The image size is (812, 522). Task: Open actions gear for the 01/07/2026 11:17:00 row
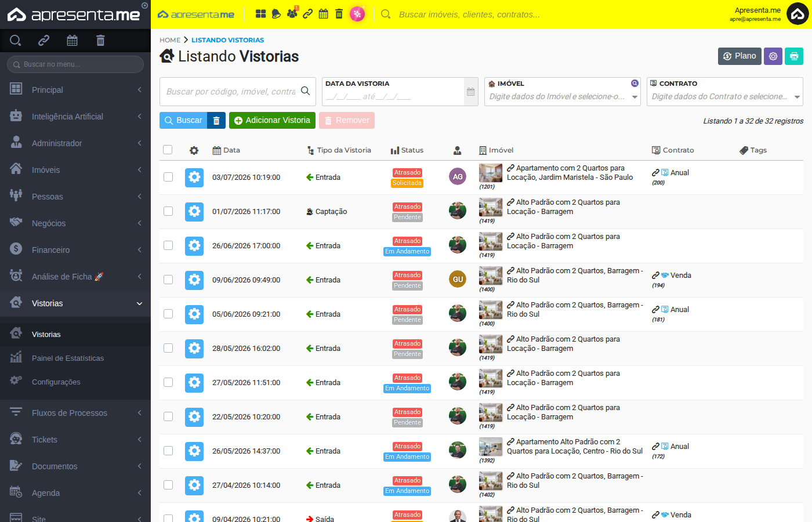click(194, 212)
